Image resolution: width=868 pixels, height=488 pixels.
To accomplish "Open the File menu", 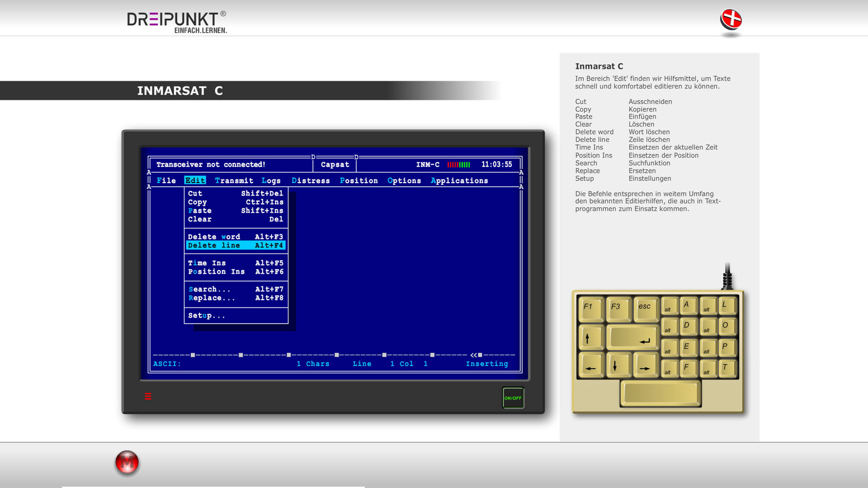I will (166, 181).
